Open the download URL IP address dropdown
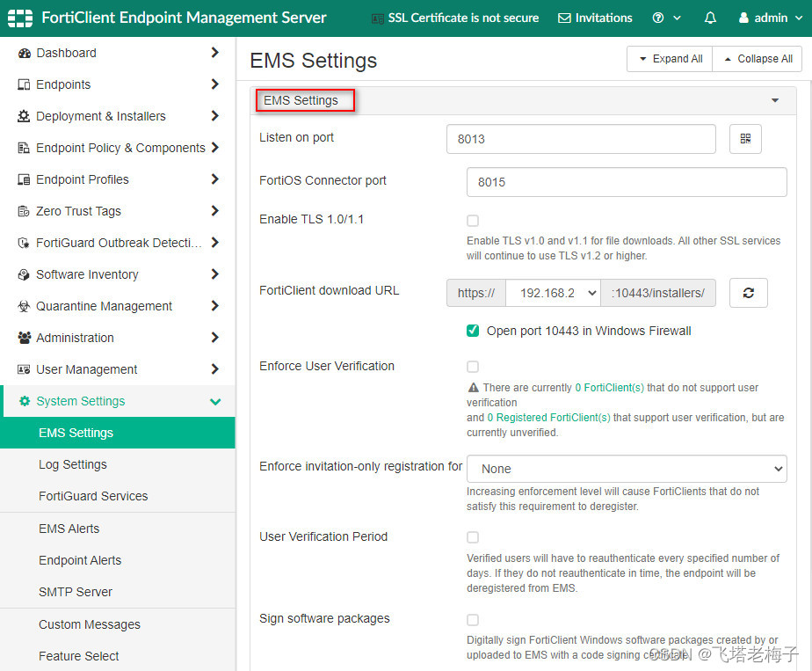 pos(553,293)
